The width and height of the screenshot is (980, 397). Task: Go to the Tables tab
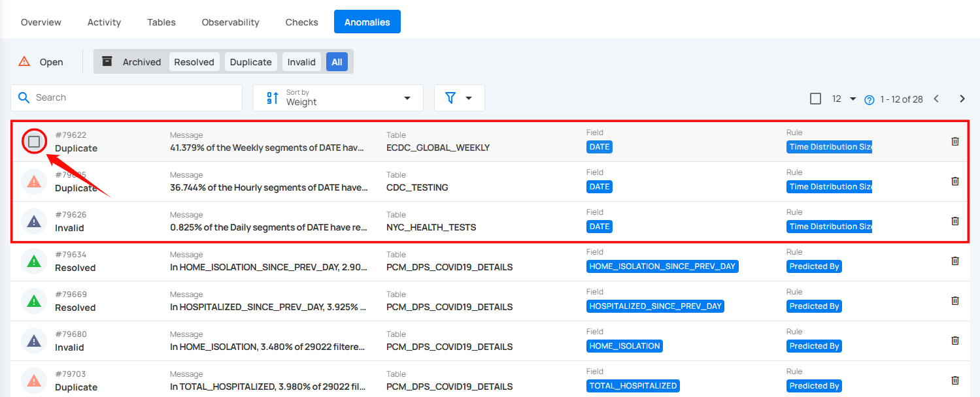[161, 22]
